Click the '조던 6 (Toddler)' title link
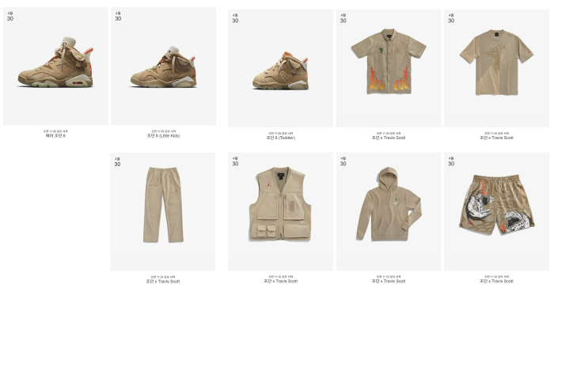Image resolution: width=588 pixels, height=367 pixels. click(x=280, y=138)
